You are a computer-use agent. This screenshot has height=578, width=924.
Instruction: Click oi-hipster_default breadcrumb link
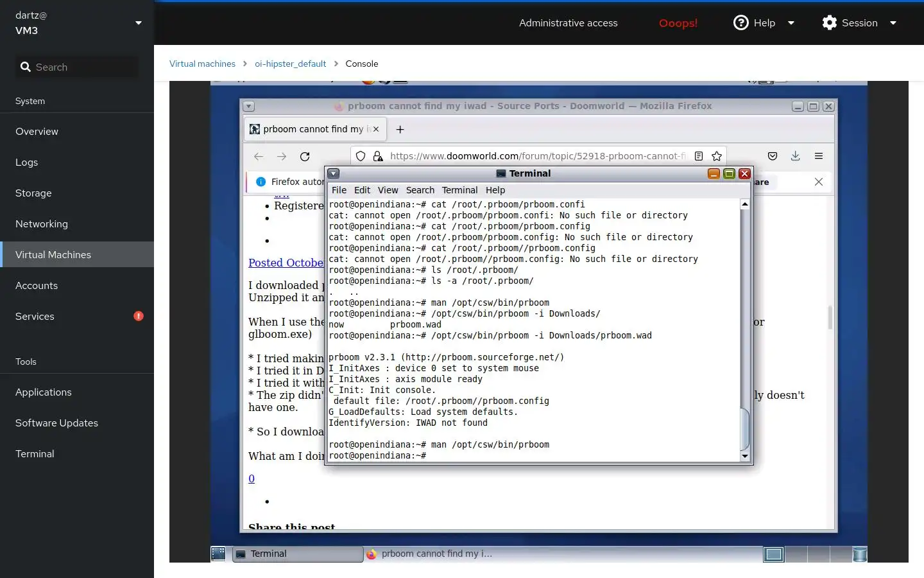[x=290, y=64]
